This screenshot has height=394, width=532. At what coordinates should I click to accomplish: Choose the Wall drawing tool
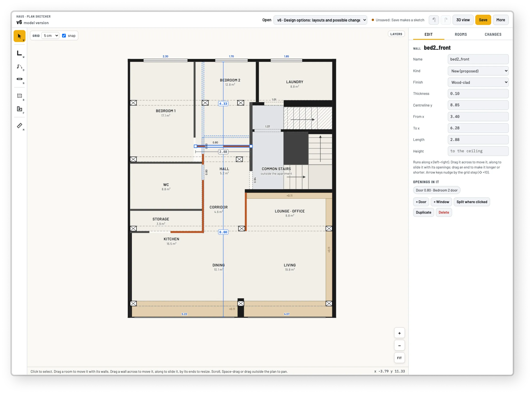pyautogui.click(x=20, y=53)
